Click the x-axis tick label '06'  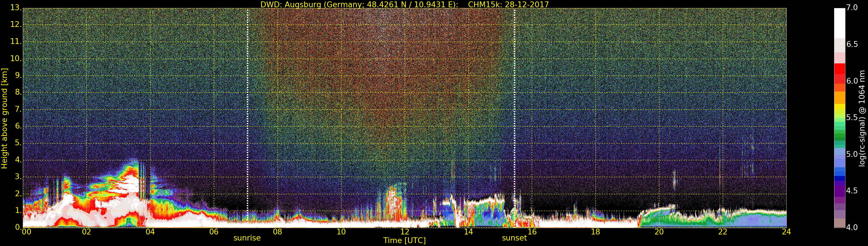coord(214,232)
